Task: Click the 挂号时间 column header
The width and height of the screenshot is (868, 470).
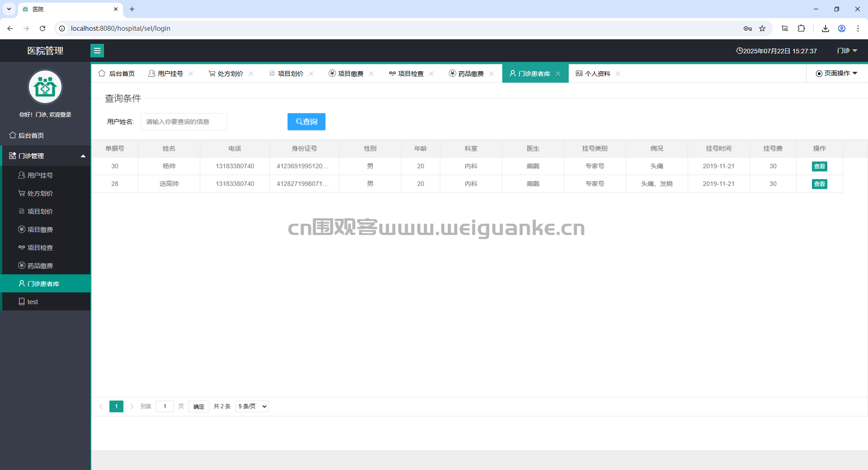Action: click(719, 148)
